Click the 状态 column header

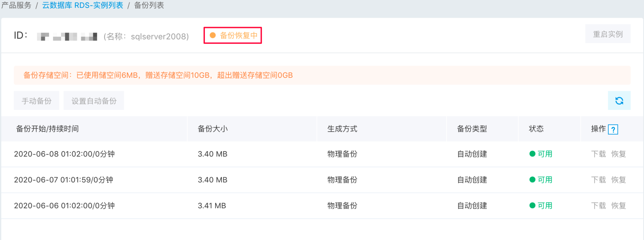click(536, 129)
